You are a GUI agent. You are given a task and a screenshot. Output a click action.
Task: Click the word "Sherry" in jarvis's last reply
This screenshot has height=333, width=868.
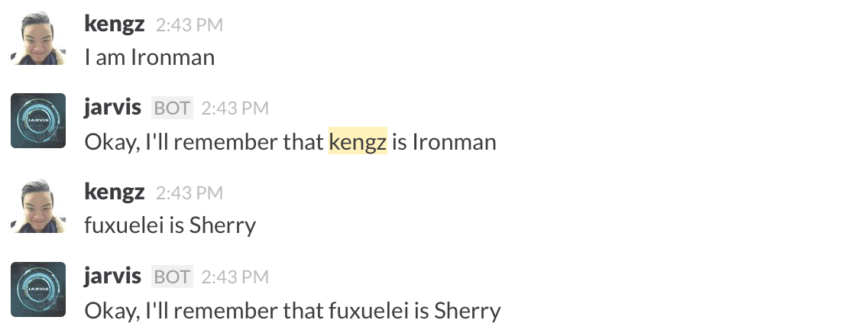pos(468,311)
